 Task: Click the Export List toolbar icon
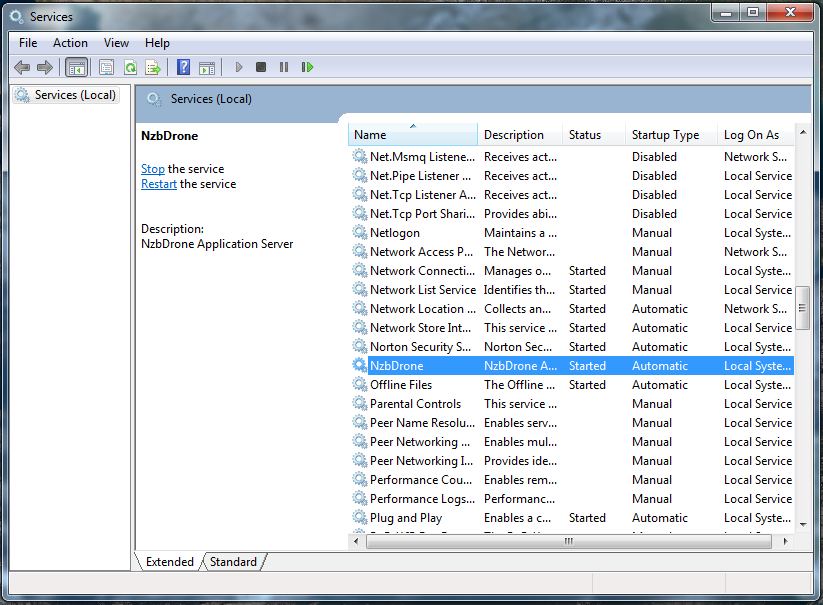(153, 67)
